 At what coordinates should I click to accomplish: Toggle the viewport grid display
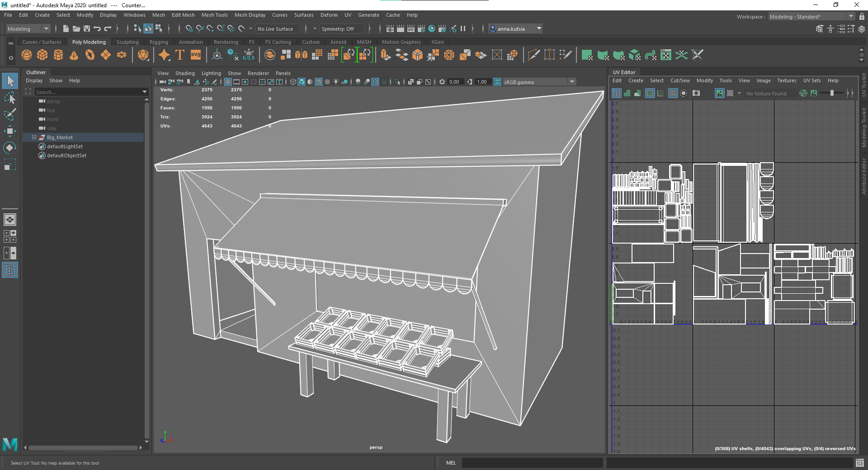coord(228,82)
